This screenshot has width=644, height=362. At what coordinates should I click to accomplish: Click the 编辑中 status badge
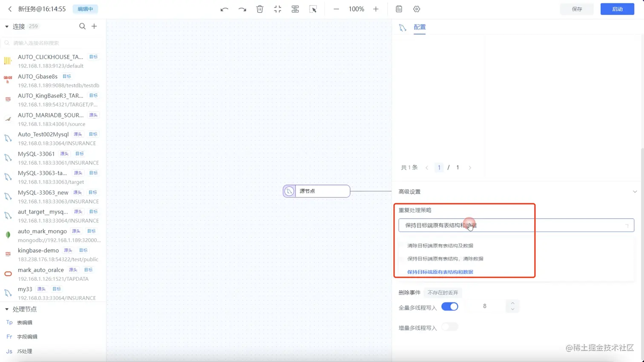click(x=85, y=9)
